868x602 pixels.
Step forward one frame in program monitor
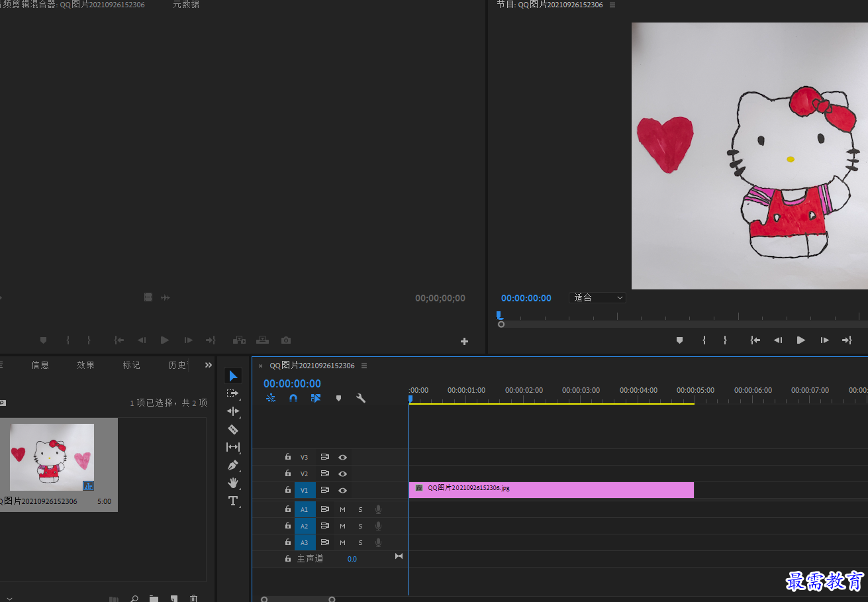point(824,340)
